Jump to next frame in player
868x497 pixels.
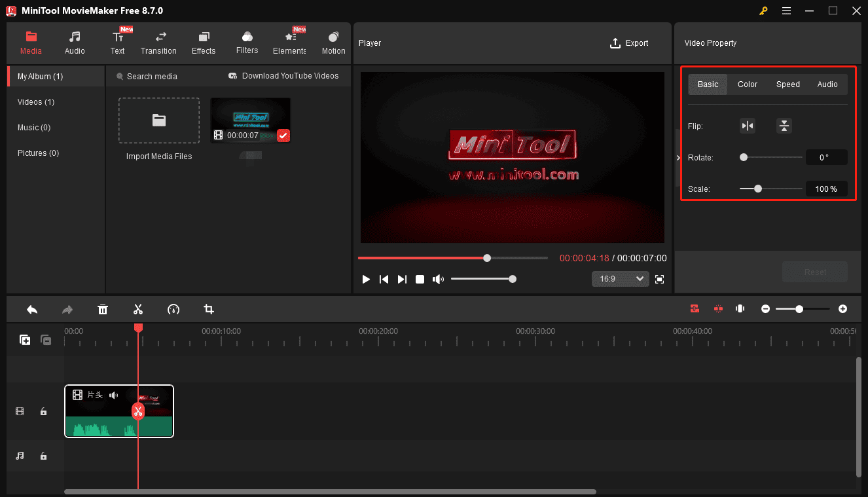coord(402,279)
